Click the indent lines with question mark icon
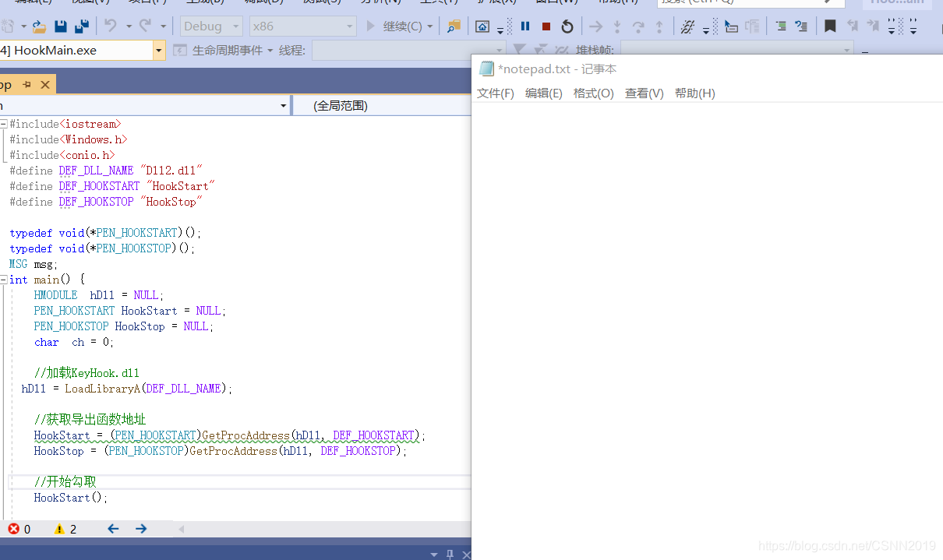 click(x=801, y=26)
